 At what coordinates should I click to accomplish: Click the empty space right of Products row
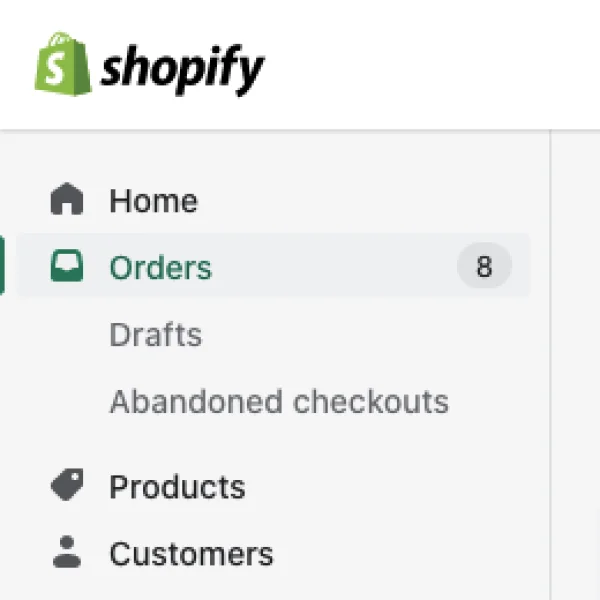pos(394,485)
